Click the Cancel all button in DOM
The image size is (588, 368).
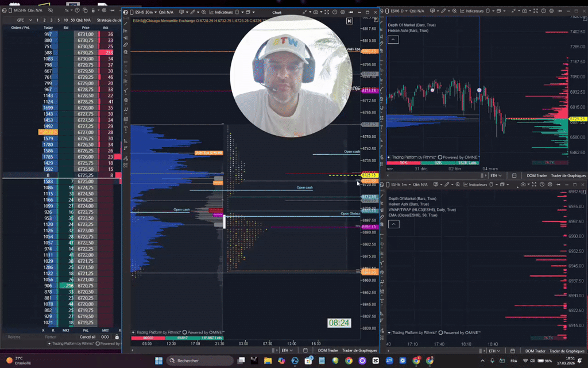[87, 337]
